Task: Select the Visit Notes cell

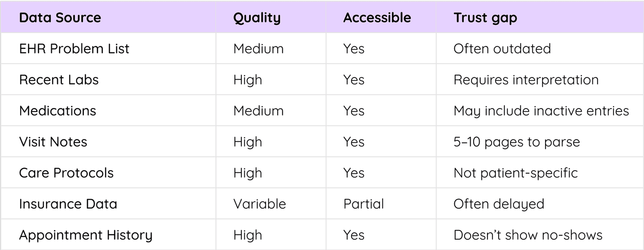Action: (53, 142)
